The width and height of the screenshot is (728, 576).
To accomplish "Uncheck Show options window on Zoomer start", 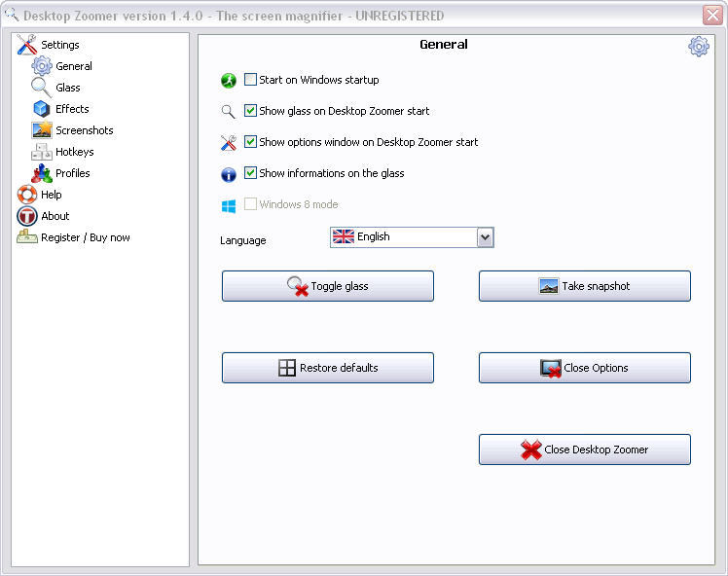I will (250, 141).
